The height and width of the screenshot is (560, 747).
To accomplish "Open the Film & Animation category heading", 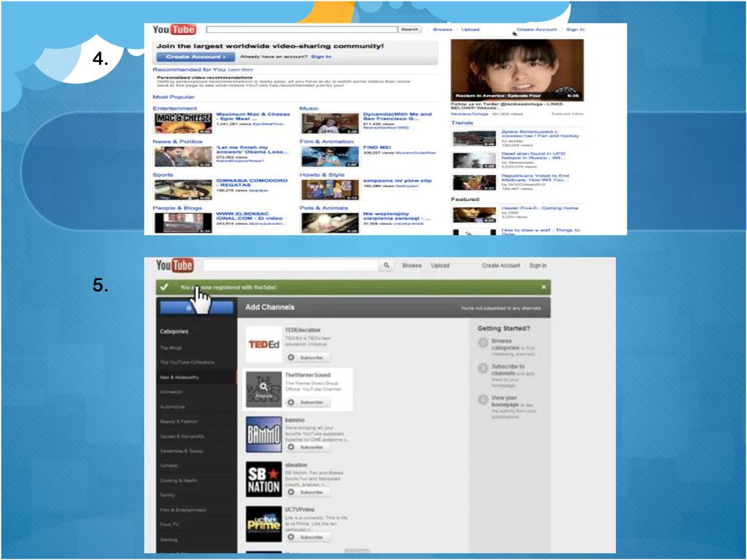I will (327, 141).
